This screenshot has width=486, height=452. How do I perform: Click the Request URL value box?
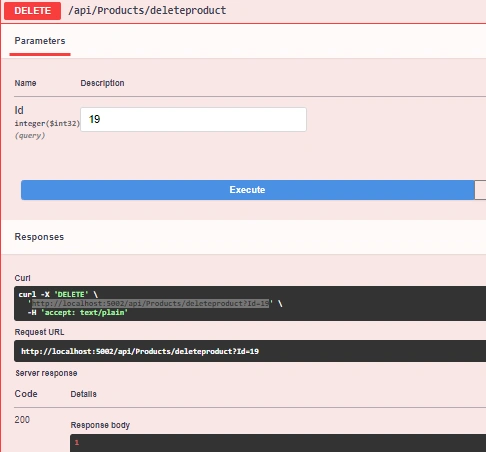point(250,351)
